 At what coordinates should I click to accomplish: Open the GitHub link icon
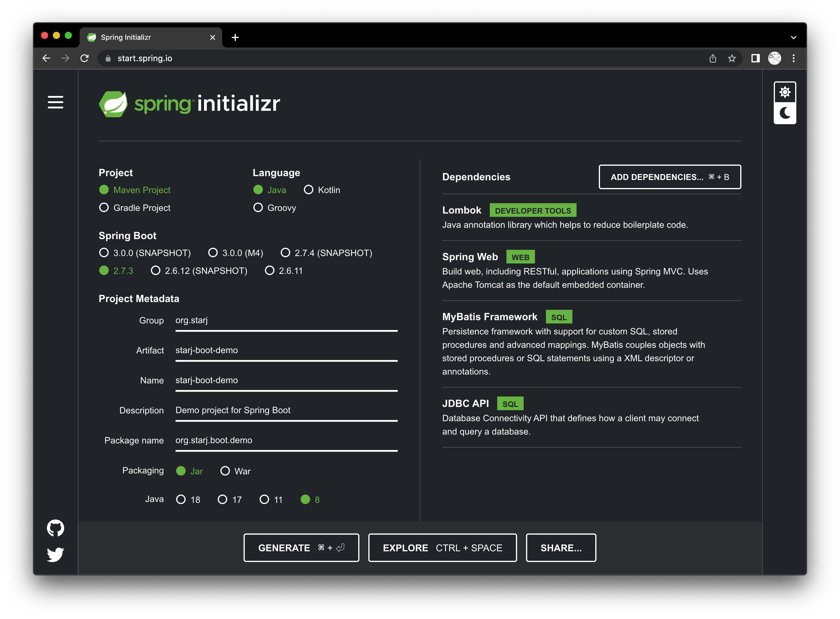click(x=56, y=528)
